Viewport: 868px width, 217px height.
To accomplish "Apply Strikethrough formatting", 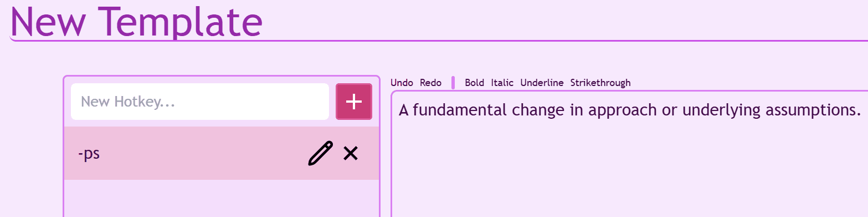I will 600,83.
